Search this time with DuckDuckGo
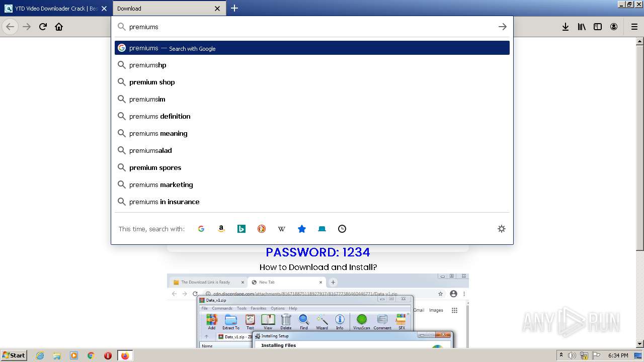This screenshot has width=644, height=362. point(262,229)
